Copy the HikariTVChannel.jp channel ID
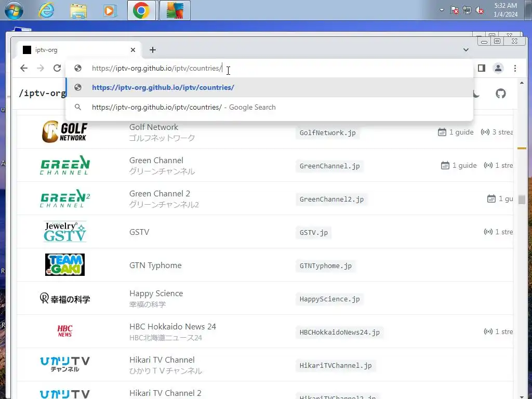 (x=335, y=365)
